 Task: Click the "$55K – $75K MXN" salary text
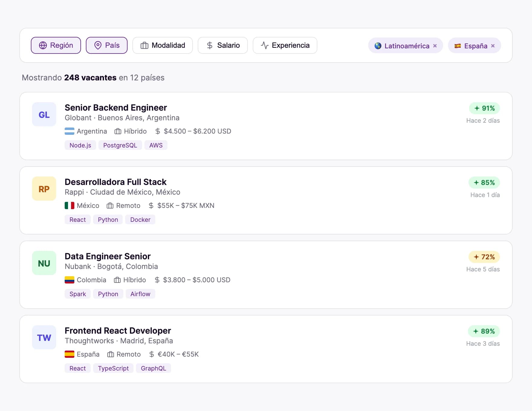click(186, 205)
